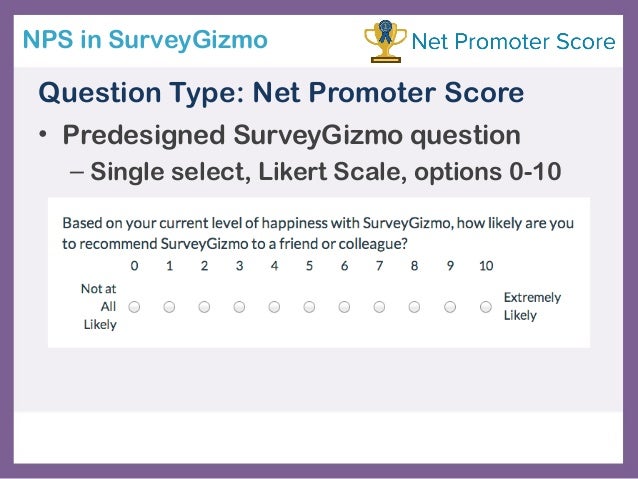This screenshot has height=479, width=638.
Task: Click the Net Promoter Score header text
Action: [513, 42]
